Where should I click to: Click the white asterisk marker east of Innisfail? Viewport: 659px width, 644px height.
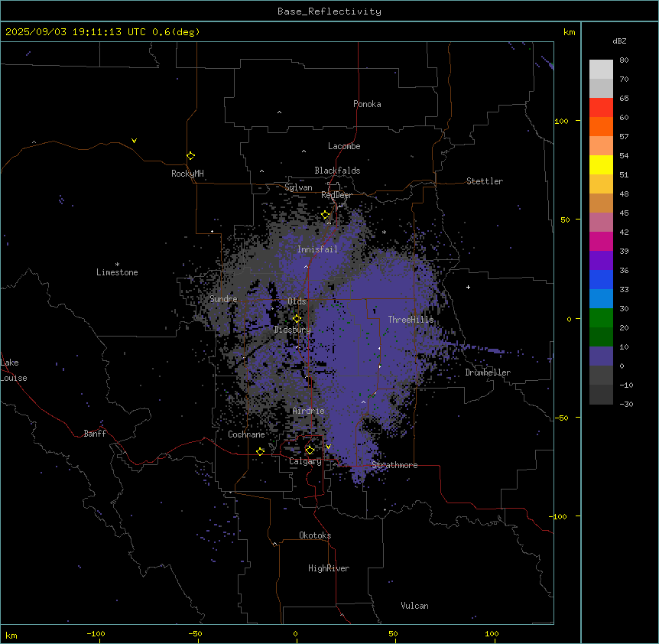[384, 232]
